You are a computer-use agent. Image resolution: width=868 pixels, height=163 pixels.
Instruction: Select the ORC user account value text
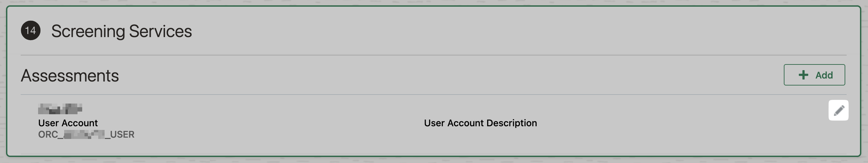(86, 134)
